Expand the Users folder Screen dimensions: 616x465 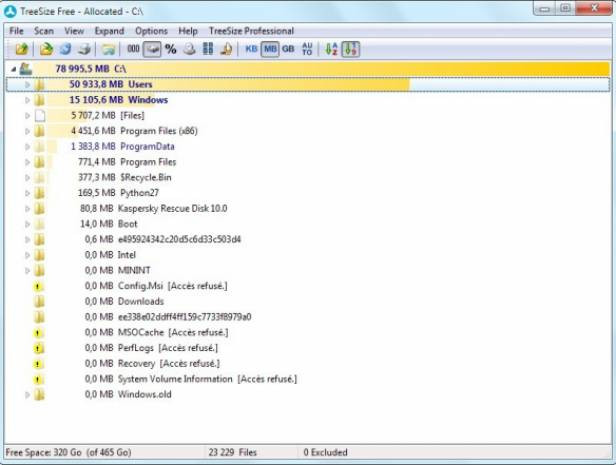27,84
